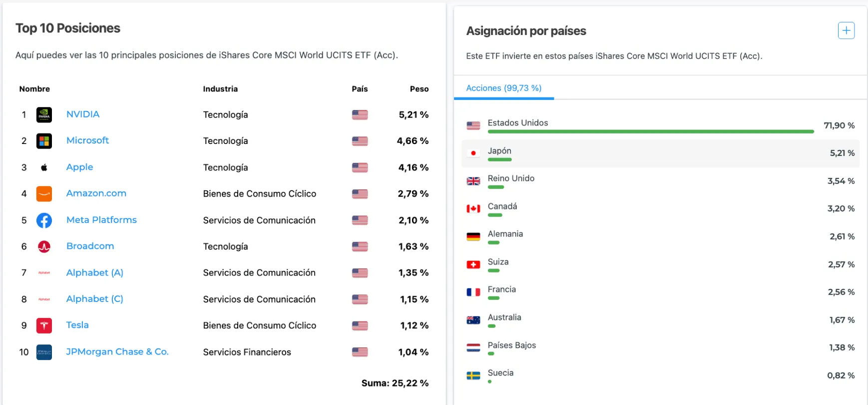Click the JPMorgan Chase logo icon
868x405 pixels.
(44, 352)
